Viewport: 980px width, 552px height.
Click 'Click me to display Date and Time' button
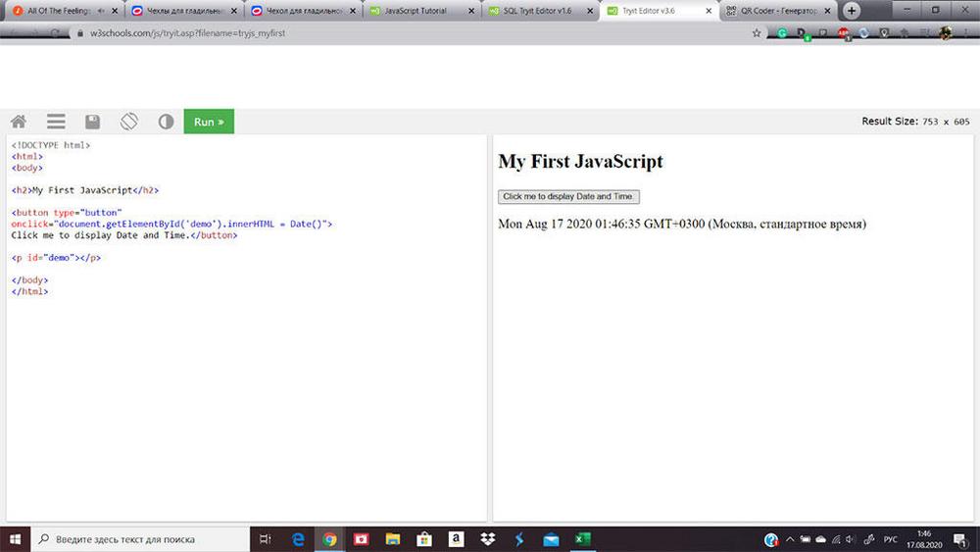(568, 197)
